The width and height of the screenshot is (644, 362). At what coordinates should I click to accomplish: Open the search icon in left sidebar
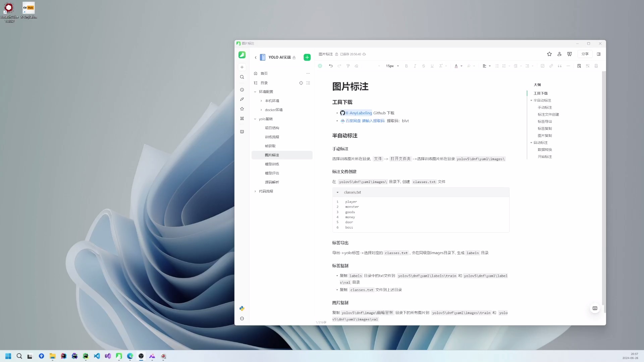pos(242,77)
